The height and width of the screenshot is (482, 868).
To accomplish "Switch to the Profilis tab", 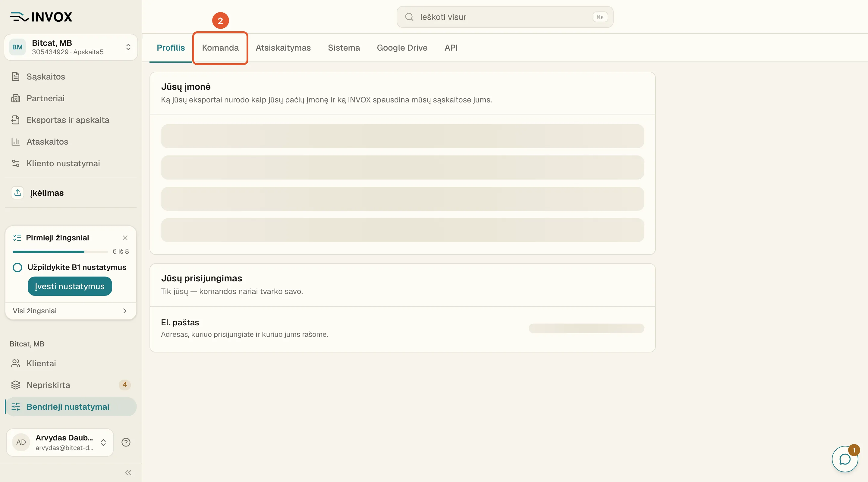I will click(x=171, y=48).
